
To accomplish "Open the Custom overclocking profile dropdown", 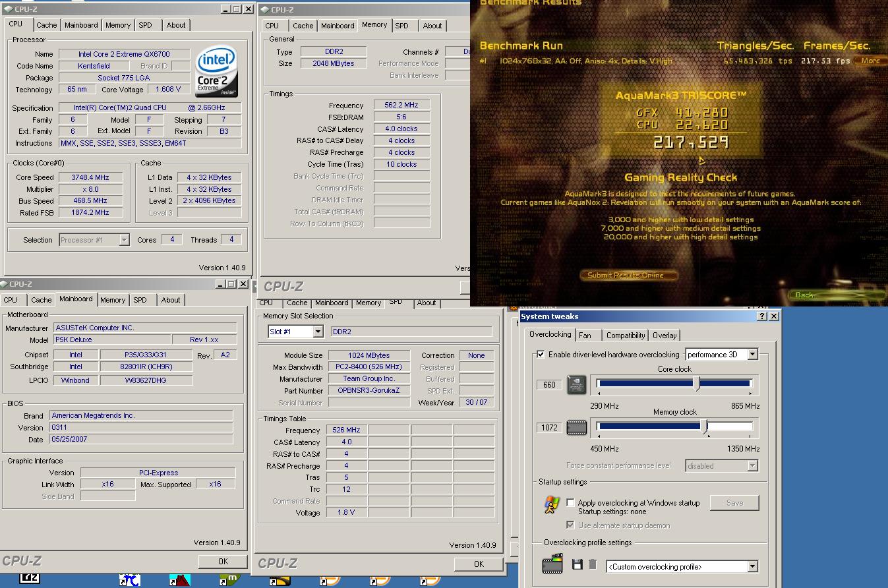I will click(752, 567).
